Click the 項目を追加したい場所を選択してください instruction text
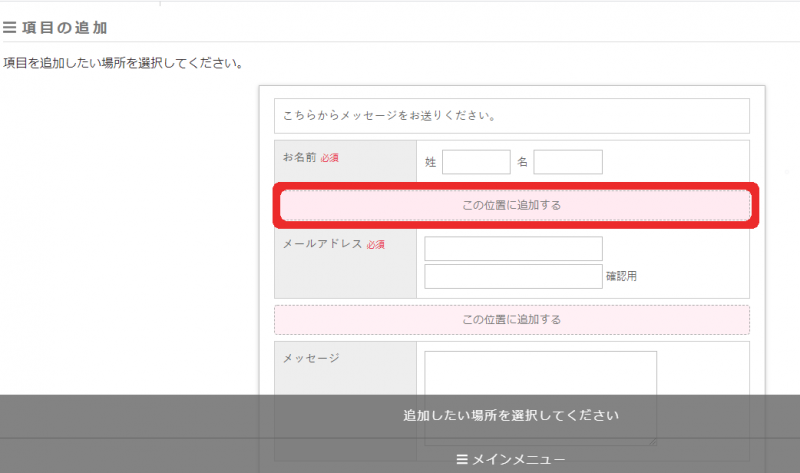 [123, 63]
